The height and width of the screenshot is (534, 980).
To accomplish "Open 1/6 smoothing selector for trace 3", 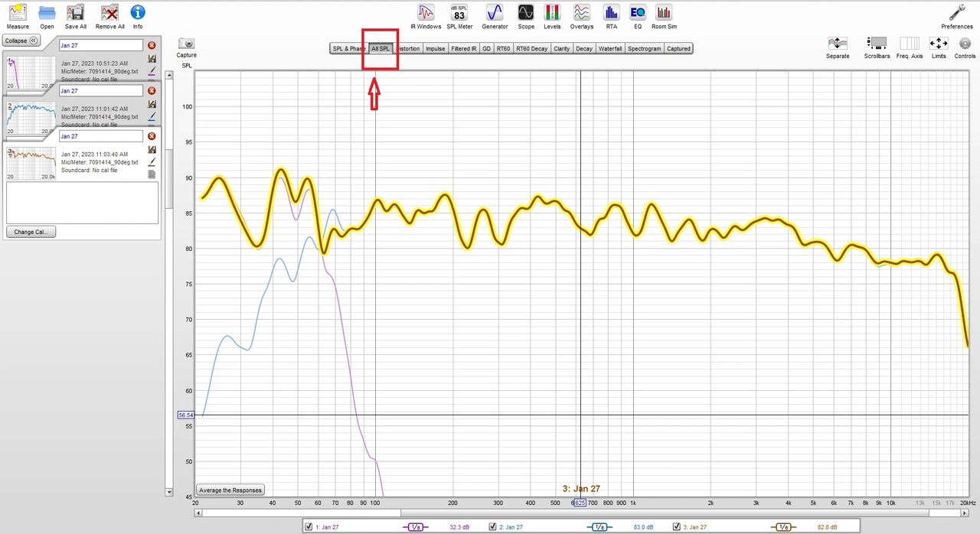I will point(784,527).
